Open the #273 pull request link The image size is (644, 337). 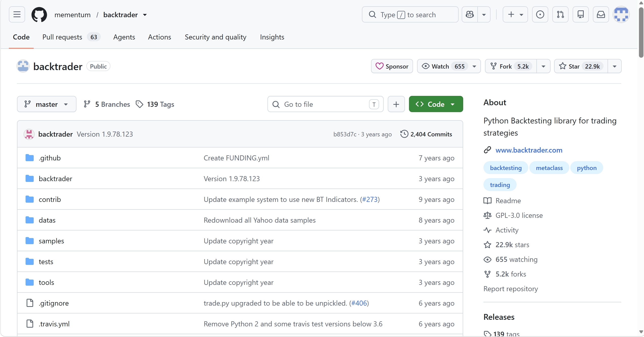click(x=370, y=199)
